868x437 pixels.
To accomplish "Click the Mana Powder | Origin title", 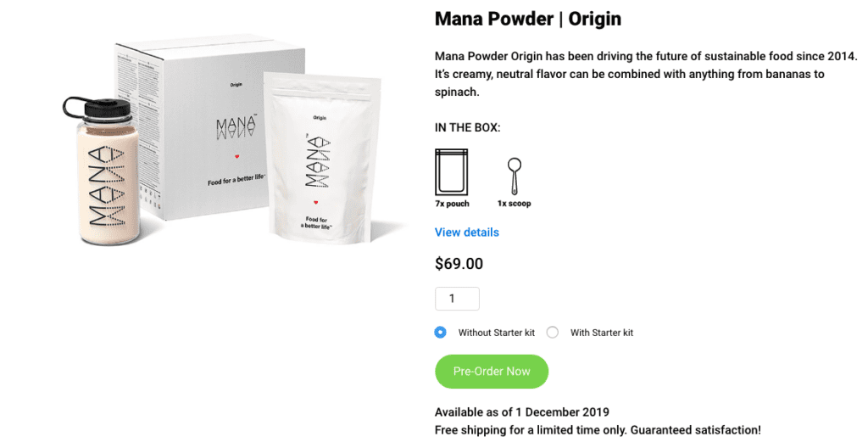I will coord(527,19).
